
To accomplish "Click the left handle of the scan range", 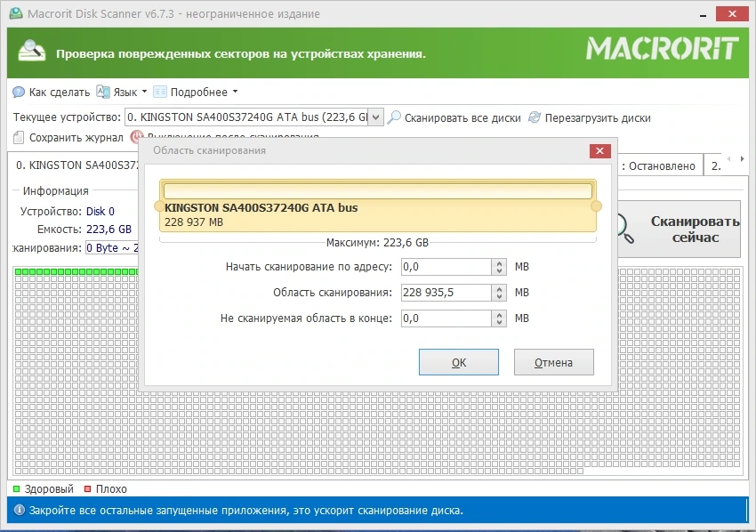I will point(158,206).
